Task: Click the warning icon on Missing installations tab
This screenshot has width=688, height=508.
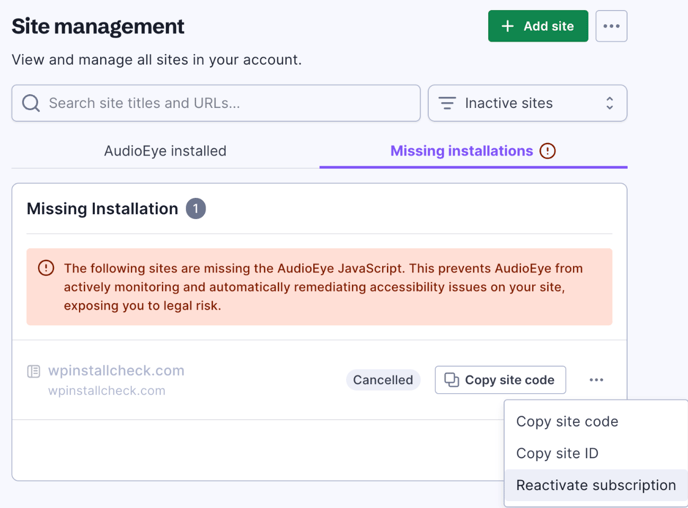Action: [547, 151]
